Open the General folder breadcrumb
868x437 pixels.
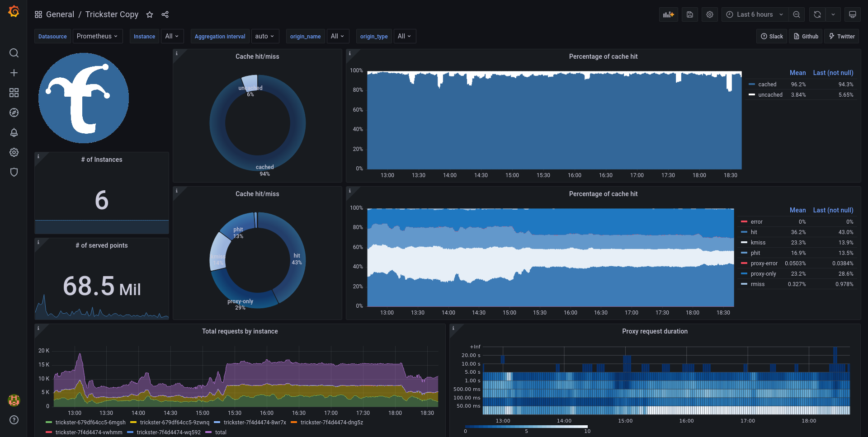pos(60,14)
